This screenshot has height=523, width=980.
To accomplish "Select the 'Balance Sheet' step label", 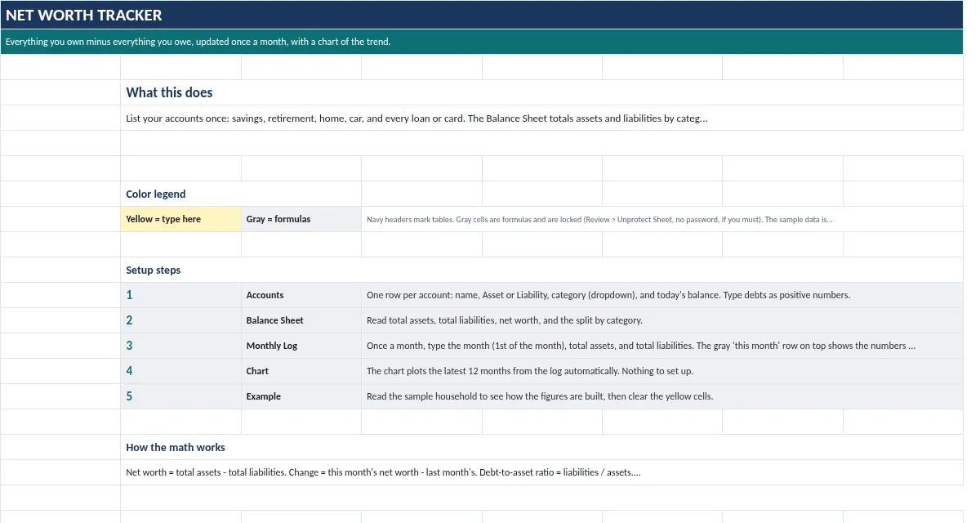I will pyautogui.click(x=301, y=320).
